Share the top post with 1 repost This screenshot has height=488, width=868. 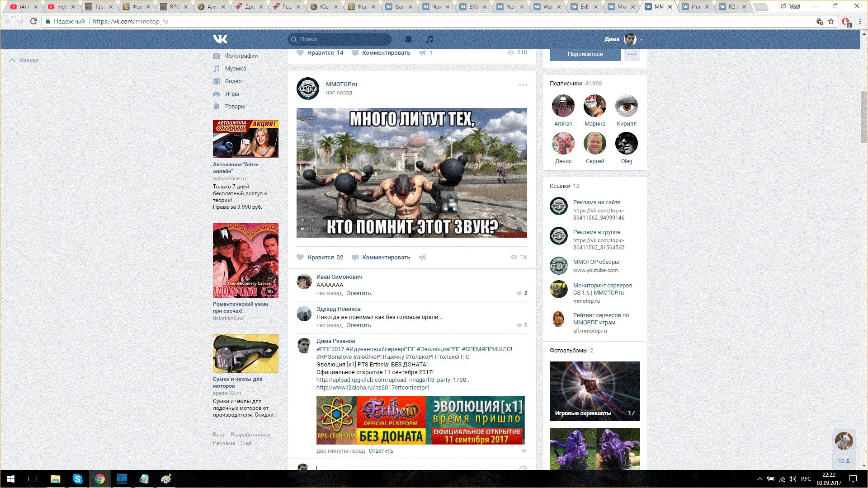(425, 53)
